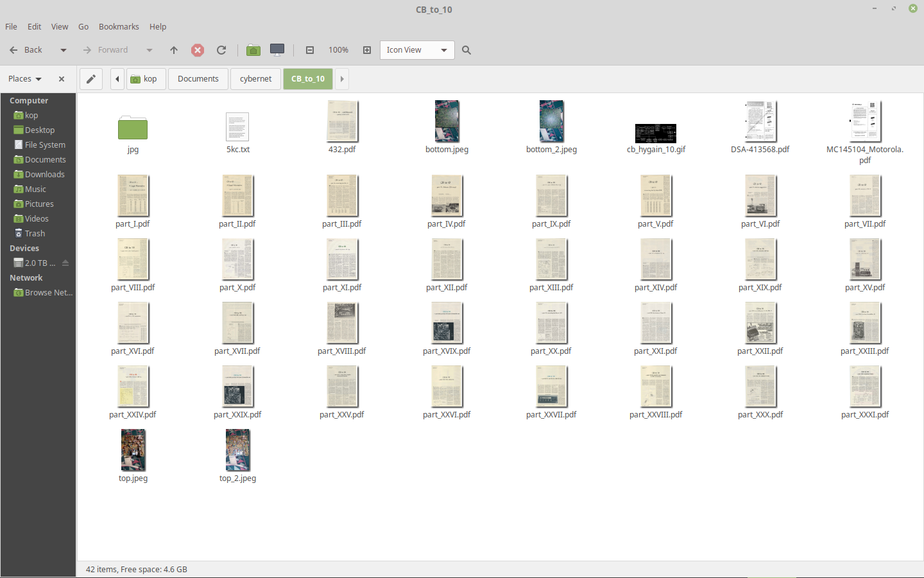Open the home folder from the toolbar

253,49
